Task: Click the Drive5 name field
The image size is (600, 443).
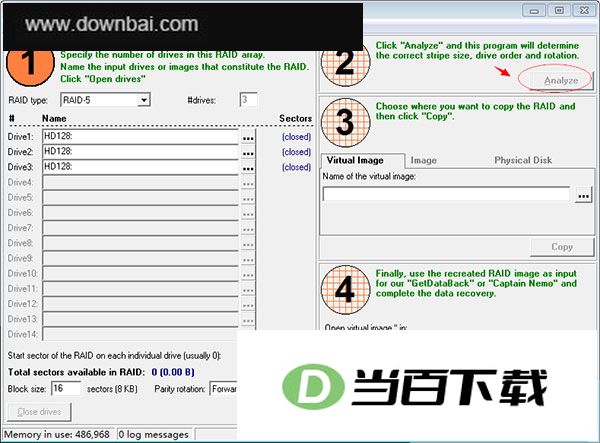Action: (x=140, y=198)
